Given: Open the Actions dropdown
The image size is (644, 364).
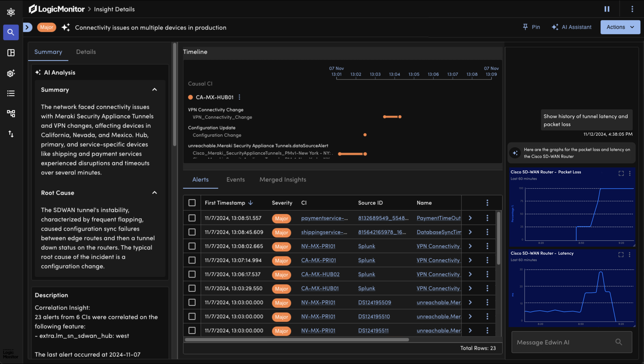Looking at the screenshot, I should [x=620, y=27].
